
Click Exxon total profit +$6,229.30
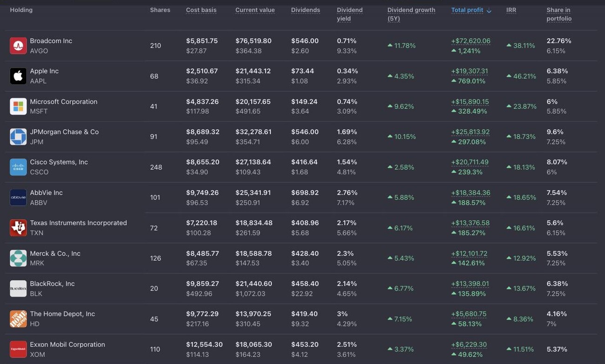click(469, 345)
